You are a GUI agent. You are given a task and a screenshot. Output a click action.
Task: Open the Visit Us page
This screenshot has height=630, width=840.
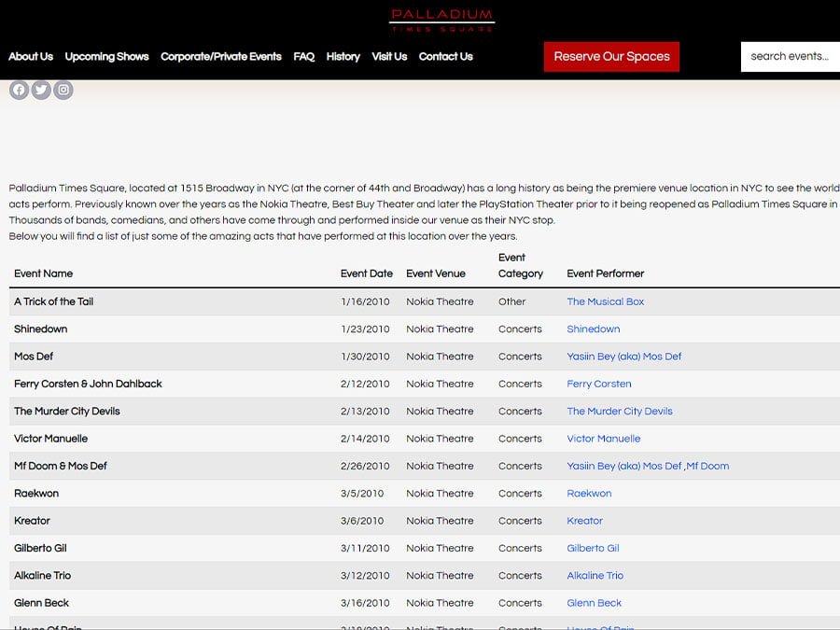pyautogui.click(x=389, y=56)
